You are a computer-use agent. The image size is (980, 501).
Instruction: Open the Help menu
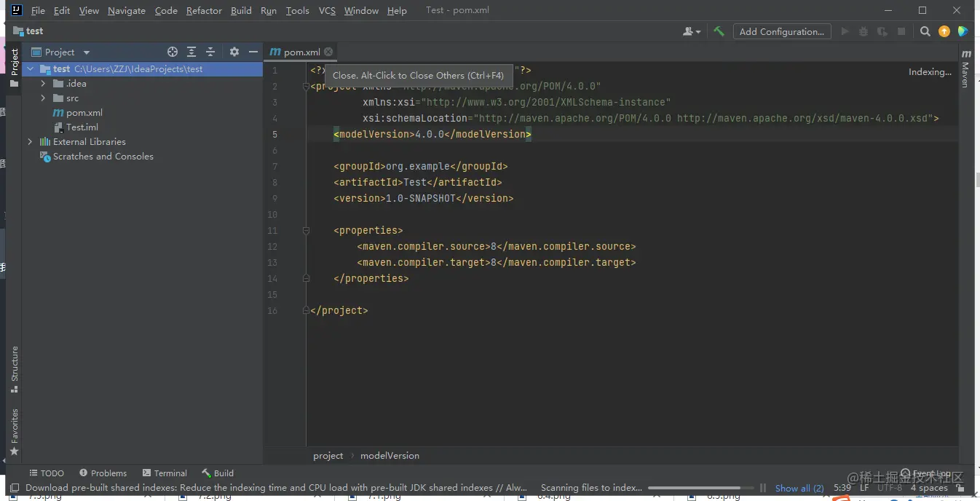[x=397, y=11]
